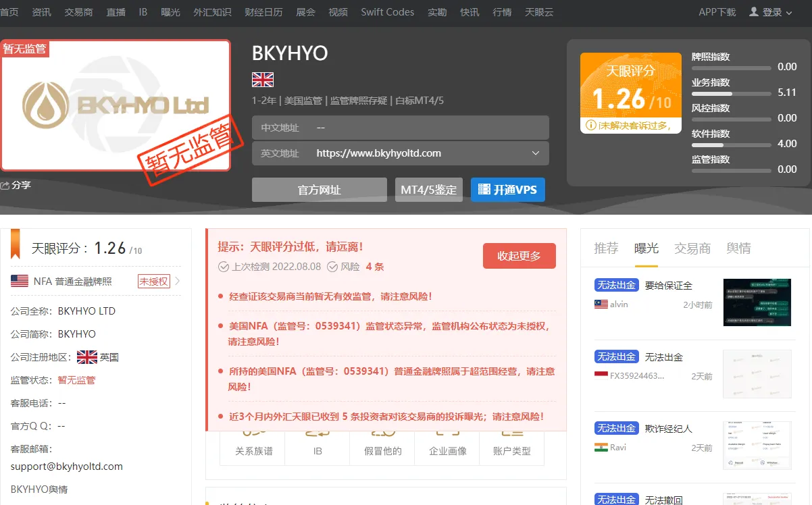Expand the 登录 dropdown arrow
The height and width of the screenshot is (505, 812).
click(789, 13)
